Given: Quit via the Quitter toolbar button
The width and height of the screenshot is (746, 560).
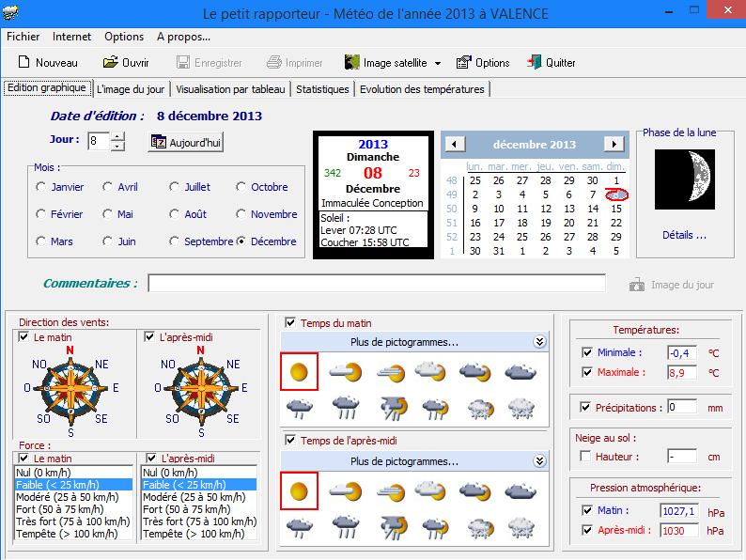Looking at the screenshot, I should coord(551,63).
